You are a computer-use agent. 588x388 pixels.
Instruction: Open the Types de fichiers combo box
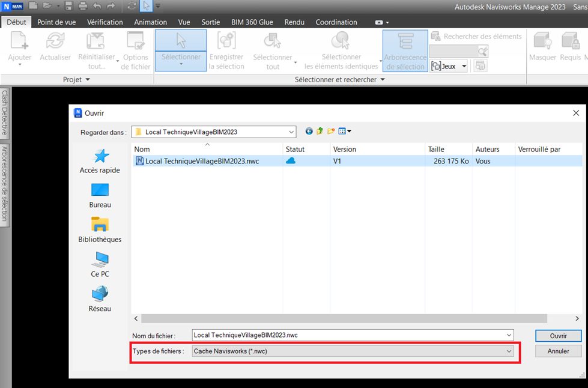[353, 351]
